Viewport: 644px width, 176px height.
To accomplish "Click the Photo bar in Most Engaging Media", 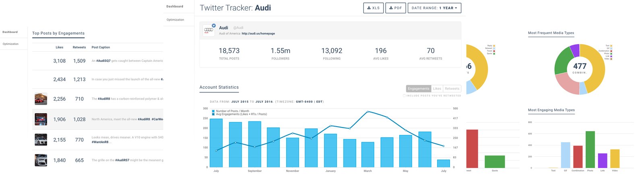I will pos(590,149).
